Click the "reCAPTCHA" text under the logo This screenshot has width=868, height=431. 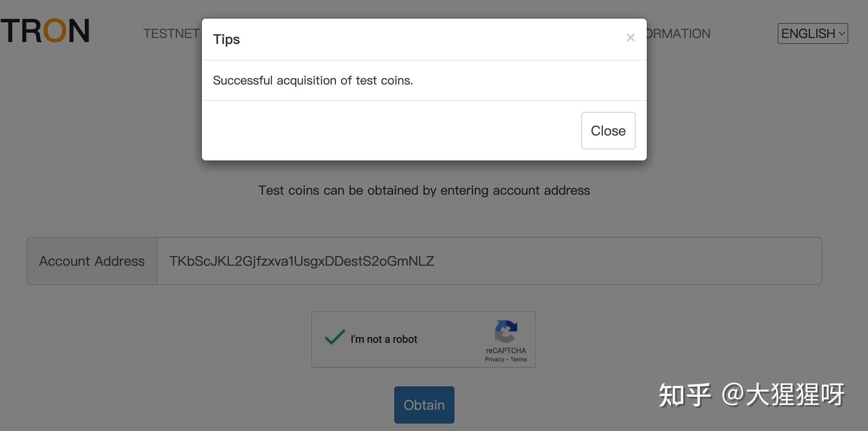(x=506, y=351)
